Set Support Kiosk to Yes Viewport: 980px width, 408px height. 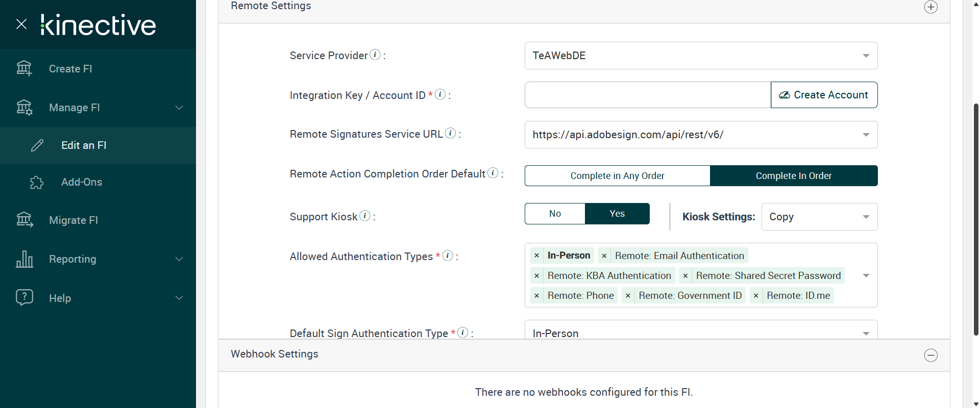coord(617,214)
